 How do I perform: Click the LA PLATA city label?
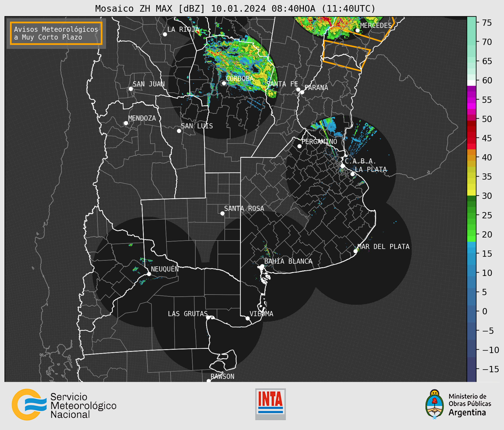(x=371, y=170)
